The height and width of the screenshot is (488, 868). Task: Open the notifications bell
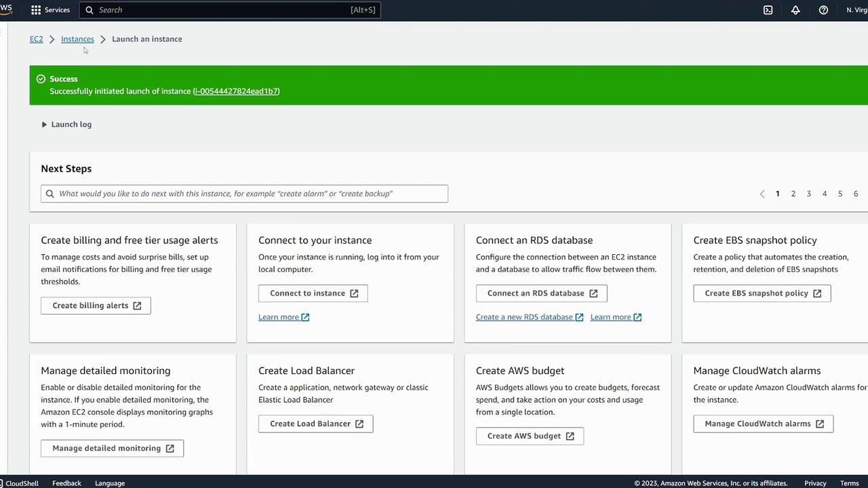coord(795,10)
